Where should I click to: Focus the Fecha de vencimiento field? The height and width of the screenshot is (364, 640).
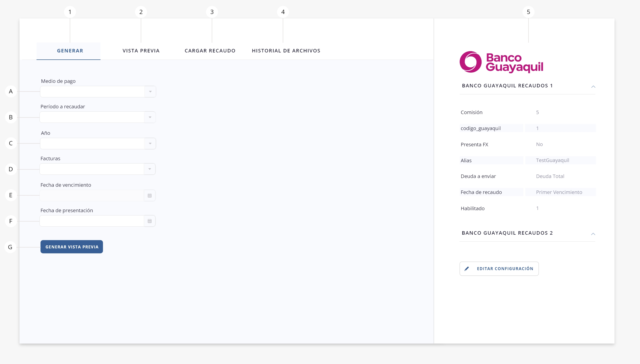coord(92,195)
